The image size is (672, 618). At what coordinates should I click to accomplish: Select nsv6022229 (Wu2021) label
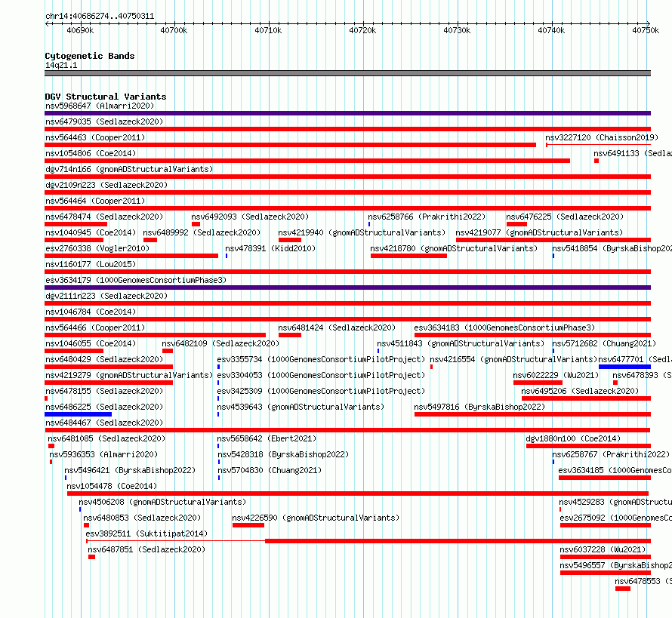coord(556,375)
